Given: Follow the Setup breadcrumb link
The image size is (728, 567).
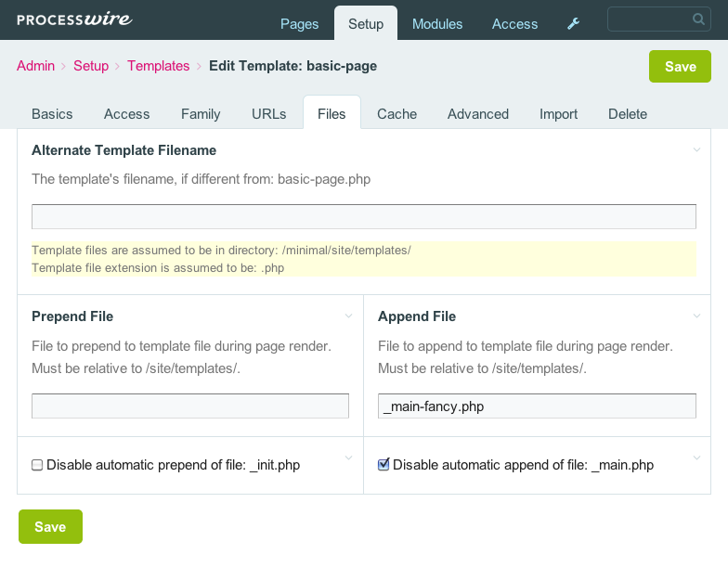Looking at the screenshot, I should click(x=91, y=66).
